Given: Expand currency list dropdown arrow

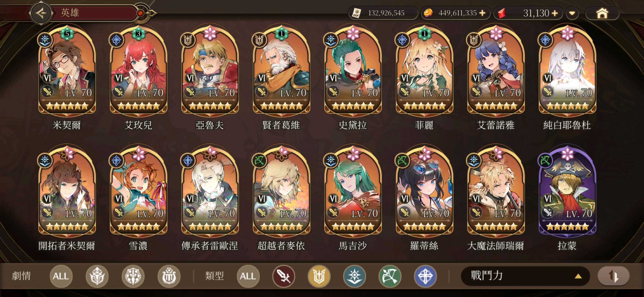Looking at the screenshot, I should point(572,13).
